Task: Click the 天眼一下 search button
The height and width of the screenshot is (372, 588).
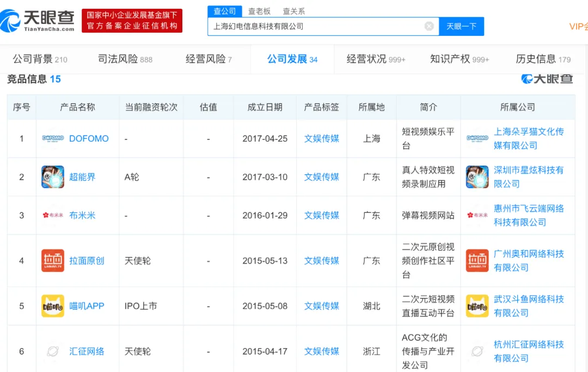Action: click(x=461, y=26)
